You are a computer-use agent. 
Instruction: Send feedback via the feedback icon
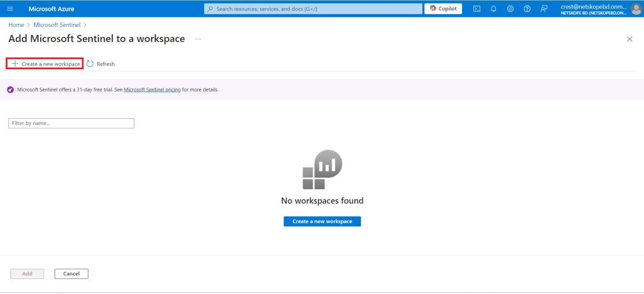point(544,8)
